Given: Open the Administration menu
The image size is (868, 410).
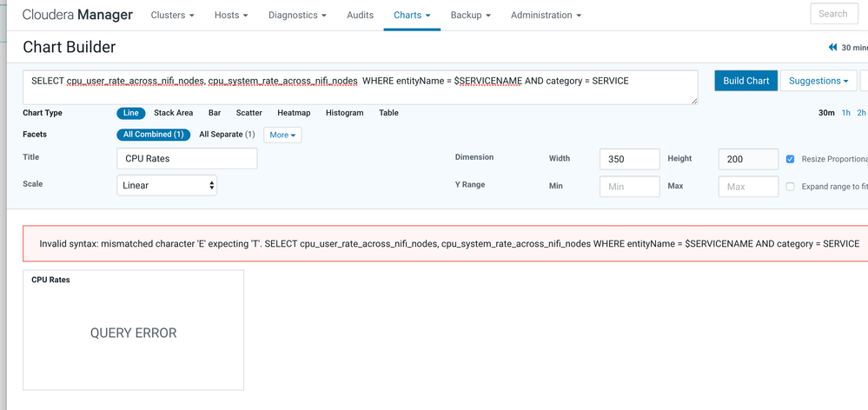Looking at the screenshot, I should [546, 15].
